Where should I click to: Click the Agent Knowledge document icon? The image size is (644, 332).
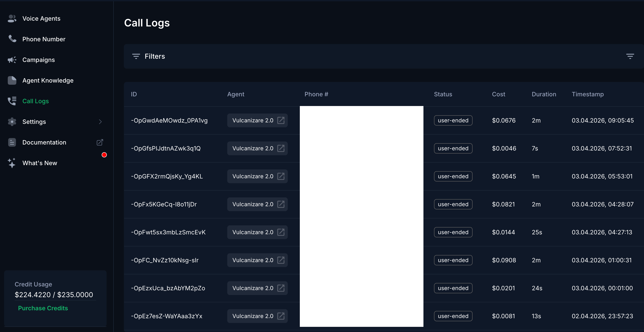point(12,80)
